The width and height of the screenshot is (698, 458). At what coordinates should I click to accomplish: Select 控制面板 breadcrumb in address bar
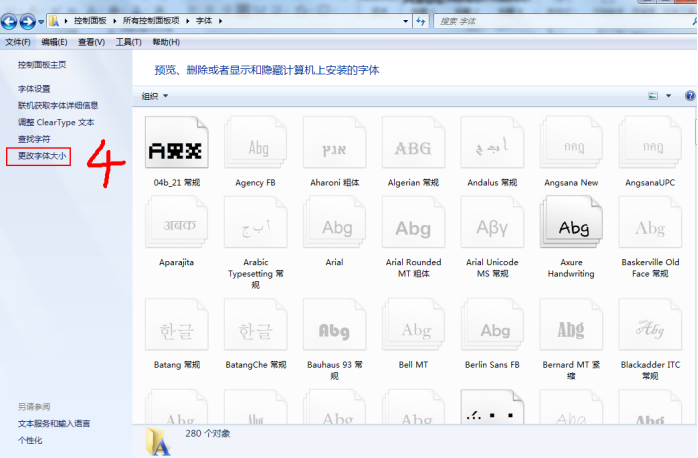click(x=90, y=20)
